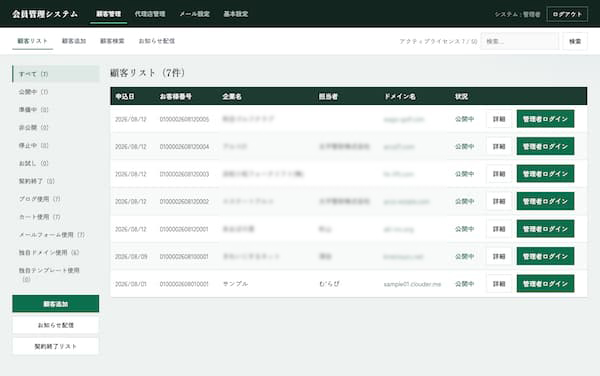Click 管理者ログイン for customer 010000260810001
Image resolution: width=600 pixels, height=376 pixels.
[545, 256]
